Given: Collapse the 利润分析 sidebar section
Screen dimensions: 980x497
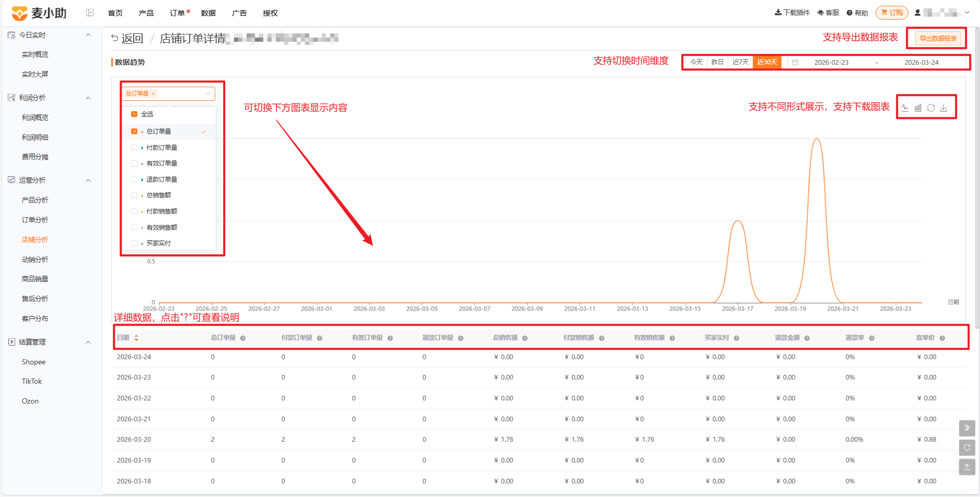Looking at the screenshot, I should [x=88, y=98].
